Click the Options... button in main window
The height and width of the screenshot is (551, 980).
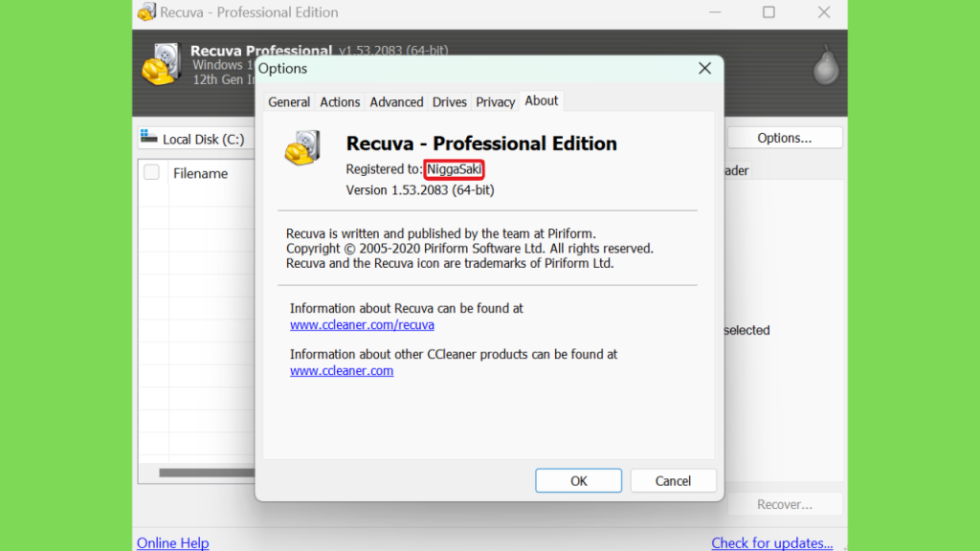[785, 138]
